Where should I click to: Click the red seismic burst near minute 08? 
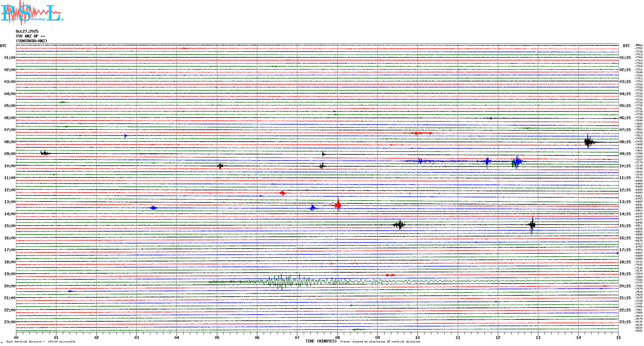338,205
